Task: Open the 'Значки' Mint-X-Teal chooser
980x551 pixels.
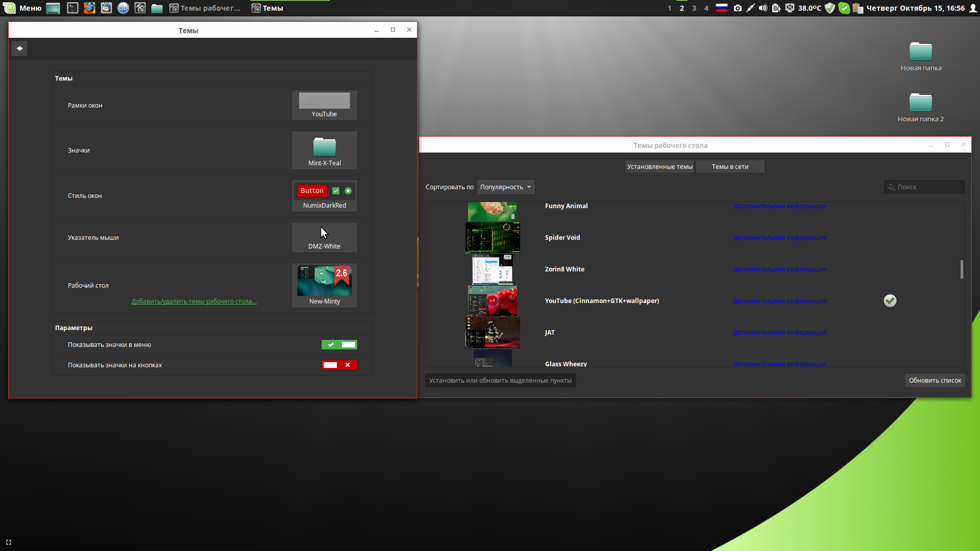Action: click(x=324, y=151)
